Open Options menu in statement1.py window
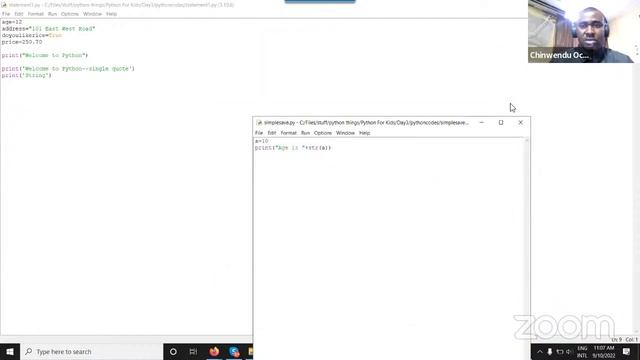 (x=70, y=14)
